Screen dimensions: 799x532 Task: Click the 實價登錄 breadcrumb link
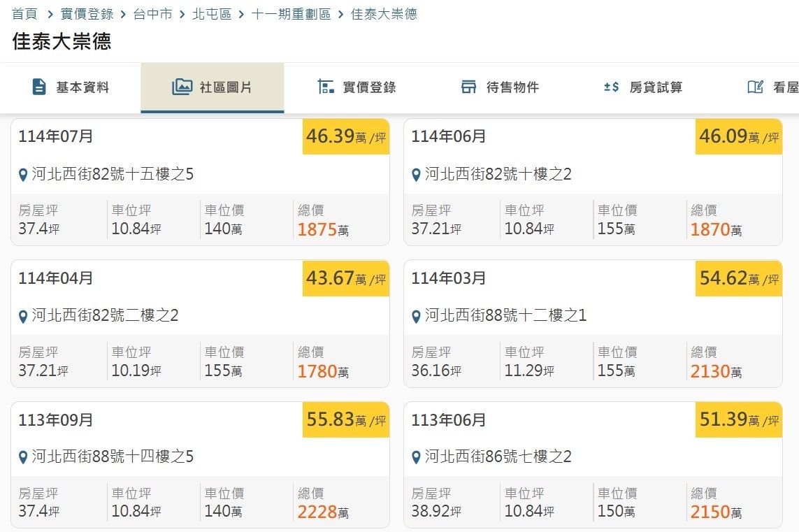[87, 14]
